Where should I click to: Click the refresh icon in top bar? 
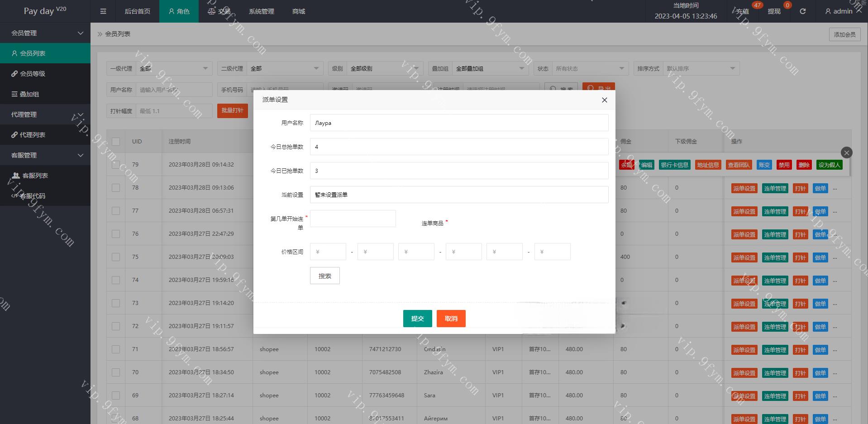(802, 11)
